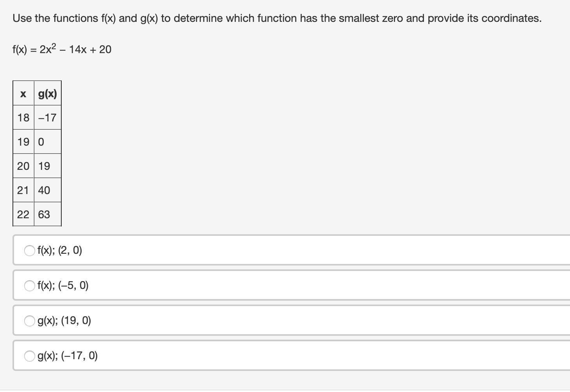Image resolution: width=570 pixels, height=392 pixels.
Task: Click the table cell with x value 18
Action: (x=23, y=118)
